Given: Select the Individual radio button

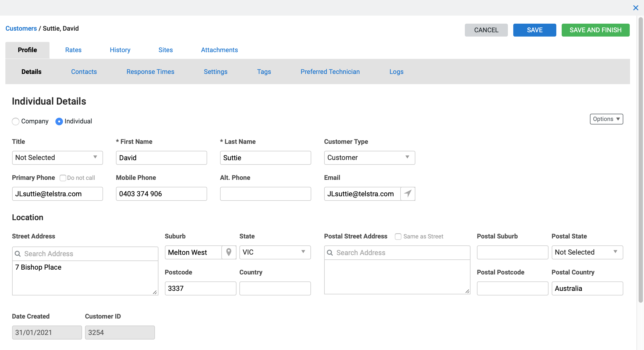Looking at the screenshot, I should pyautogui.click(x=59, y=122).
